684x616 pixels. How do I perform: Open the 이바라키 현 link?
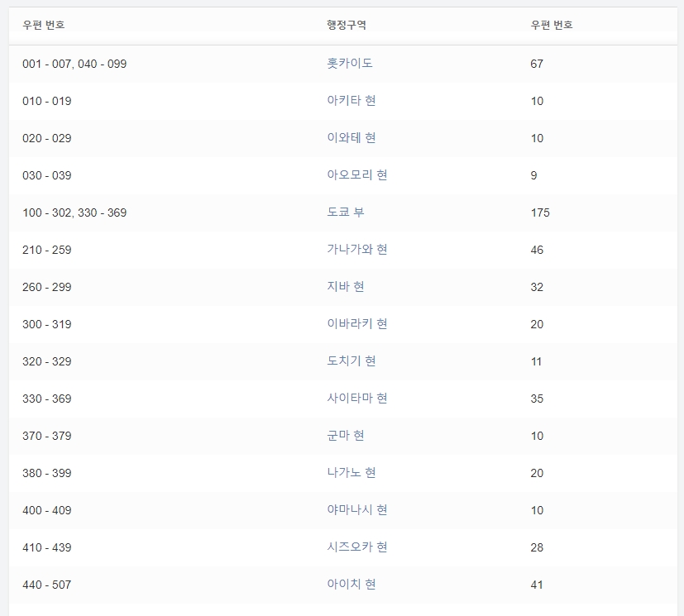click(x=357, y=324)
